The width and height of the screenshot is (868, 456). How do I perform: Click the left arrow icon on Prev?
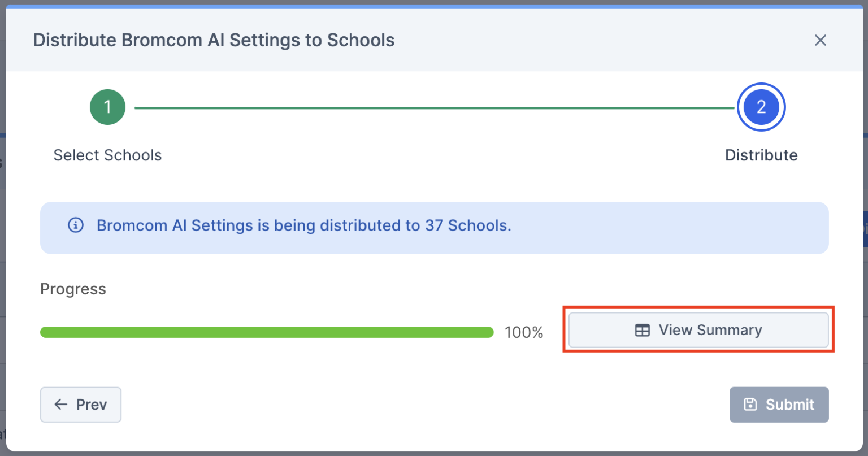[61, 405]
